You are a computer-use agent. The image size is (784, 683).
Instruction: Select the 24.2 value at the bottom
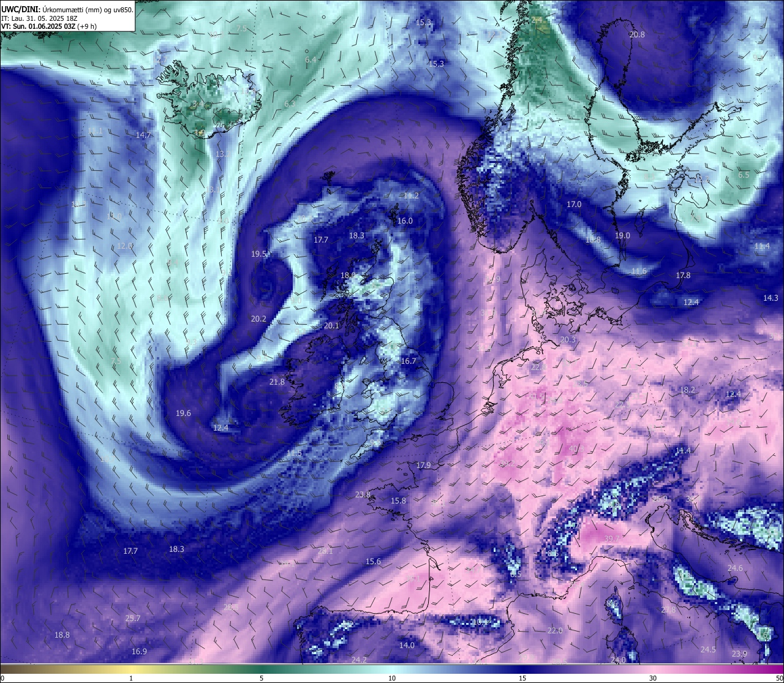[359, 660]
